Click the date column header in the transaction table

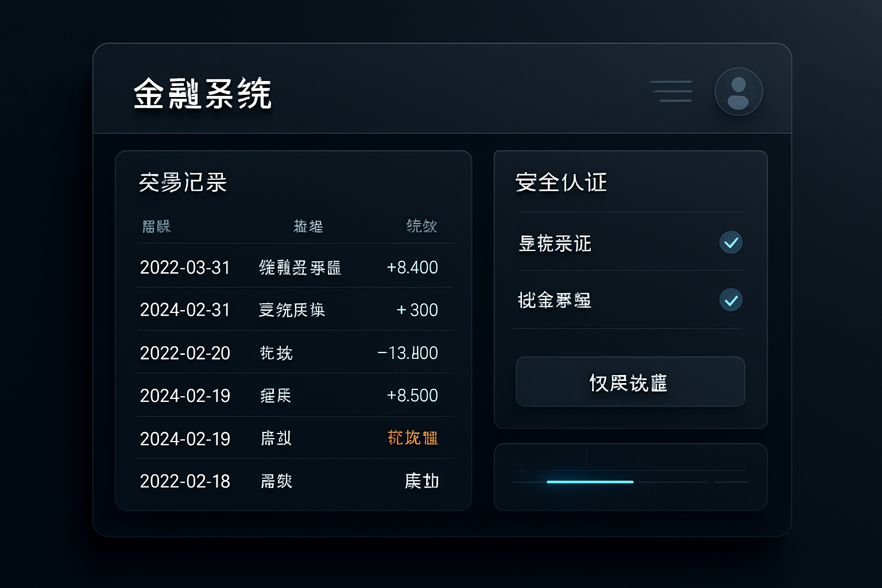(156, 226)
